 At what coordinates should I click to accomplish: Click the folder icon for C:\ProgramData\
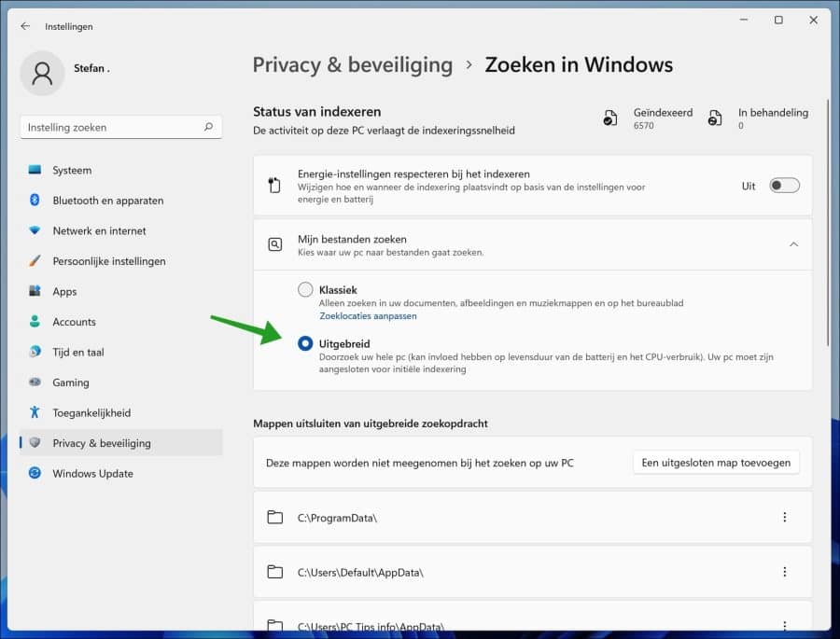(274, 517)
